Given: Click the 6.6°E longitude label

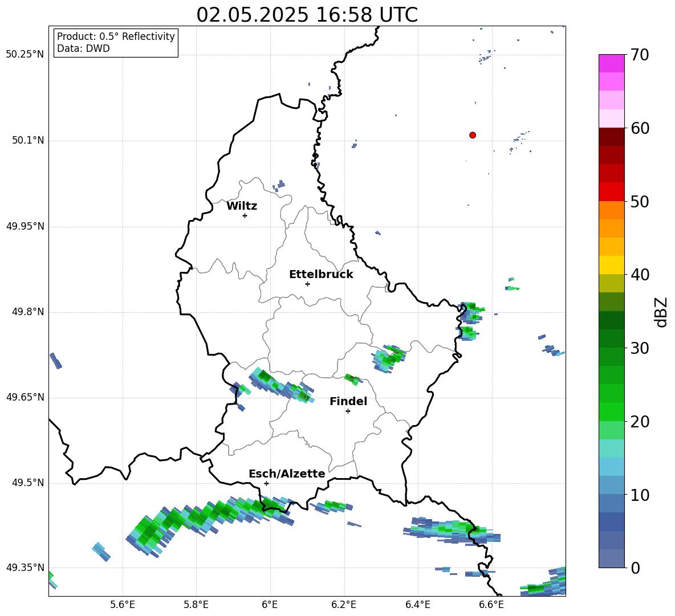Looking at the screenshot, I should coord(491,605).
